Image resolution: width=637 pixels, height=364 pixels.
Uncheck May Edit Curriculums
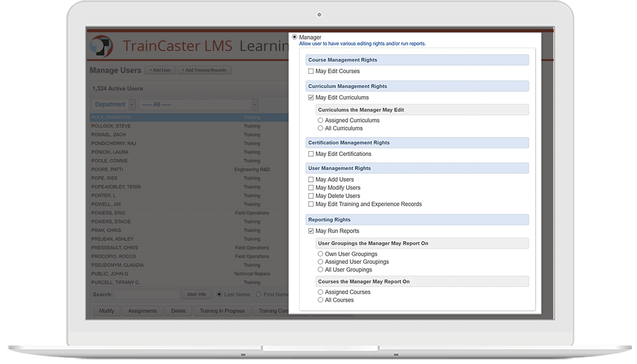(311, 98)
